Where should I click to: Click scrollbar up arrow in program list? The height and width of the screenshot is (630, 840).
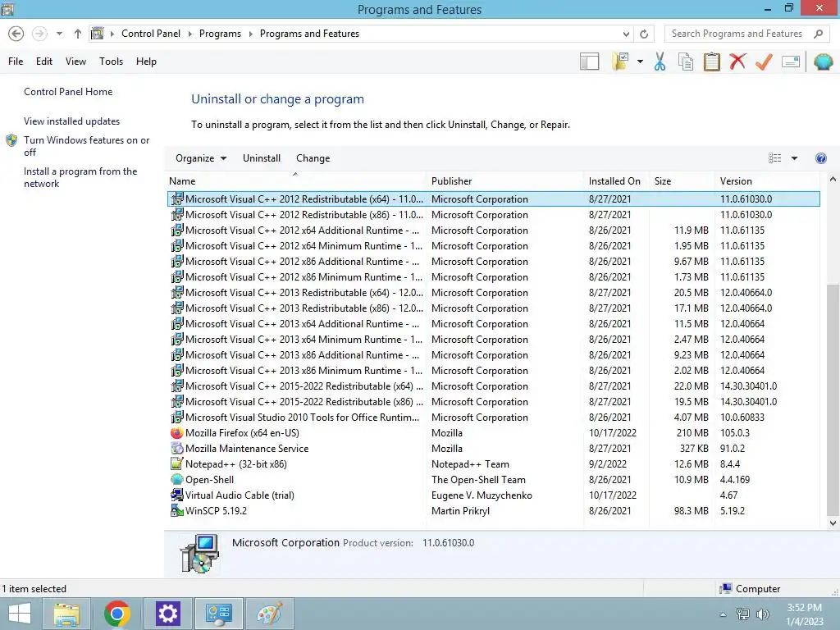click(x=833, y=180)
